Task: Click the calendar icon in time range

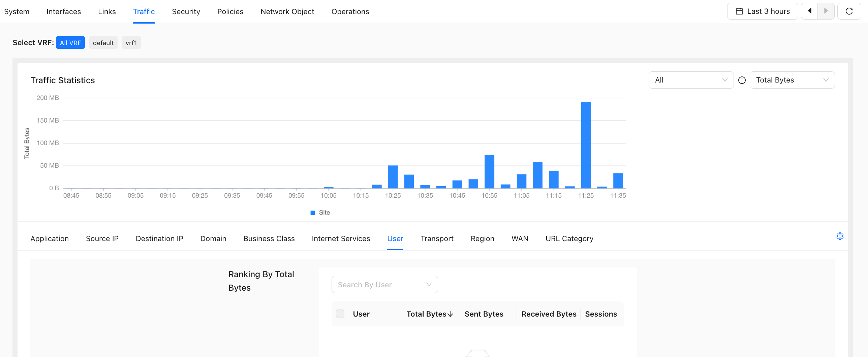Action: coord(739,11)
